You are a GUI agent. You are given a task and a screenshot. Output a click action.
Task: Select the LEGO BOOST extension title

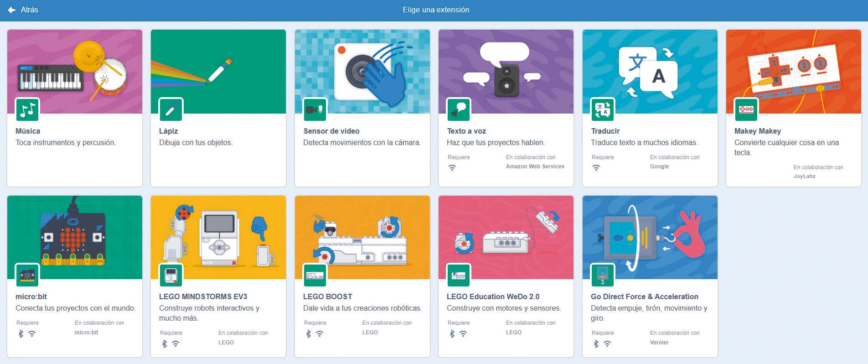coord(327,296)
